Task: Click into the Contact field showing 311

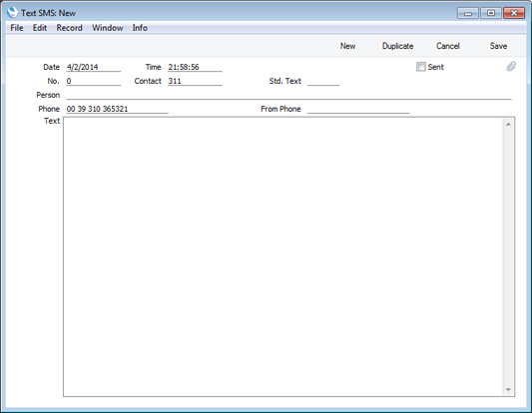Action: pos(195,81)
